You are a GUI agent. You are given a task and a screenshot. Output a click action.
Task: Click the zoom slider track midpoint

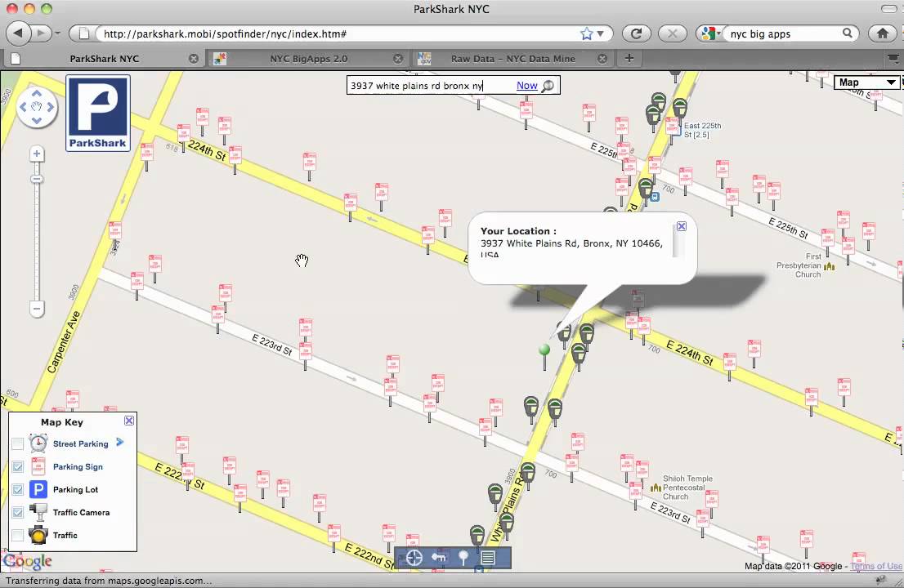[x=36, y=231]
